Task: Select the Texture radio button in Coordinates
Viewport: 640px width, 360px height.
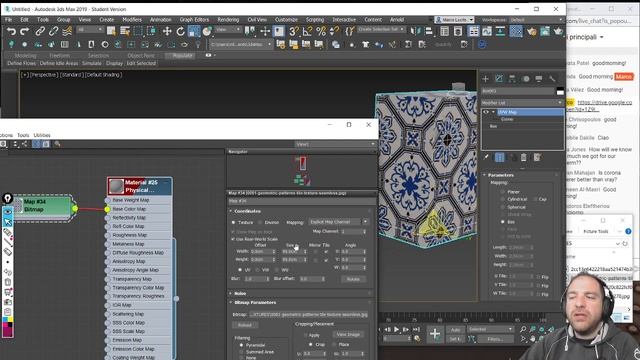Action: click(x=233, y=222)
